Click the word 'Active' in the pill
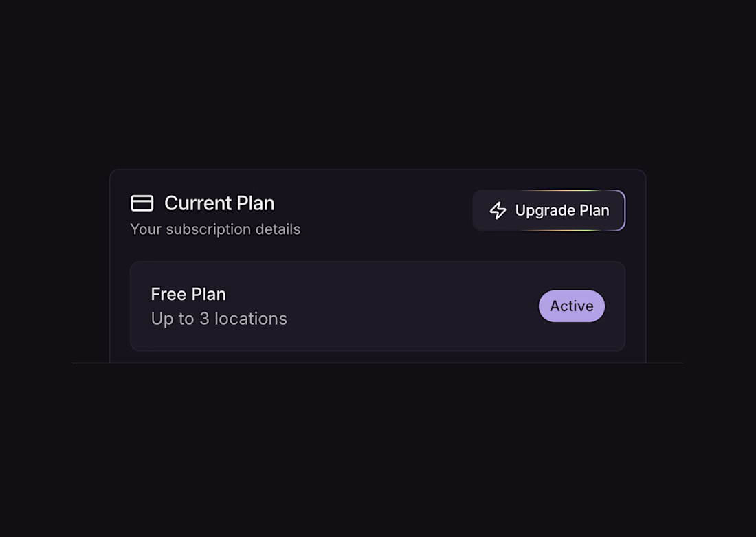Screen dimensions: 756x537 (x=571, y=306)
